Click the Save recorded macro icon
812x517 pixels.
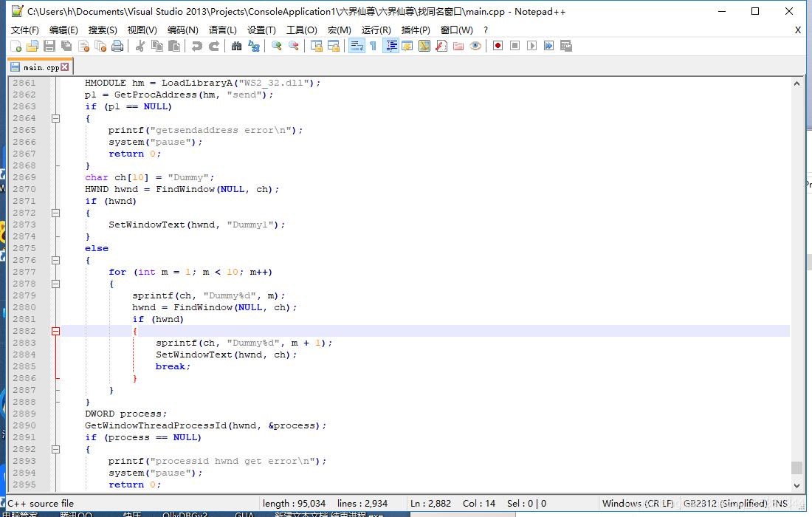coord(566,46)
